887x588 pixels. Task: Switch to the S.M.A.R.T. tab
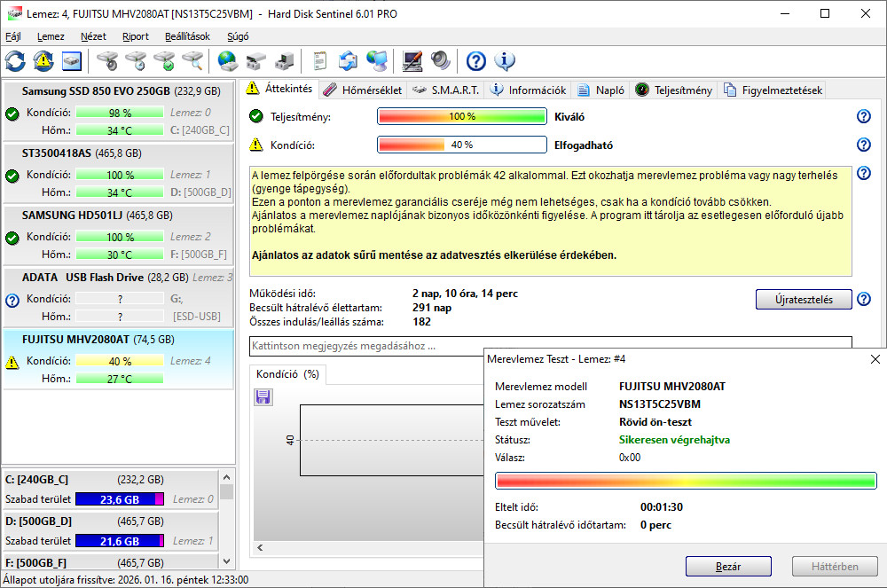[448, 90]
